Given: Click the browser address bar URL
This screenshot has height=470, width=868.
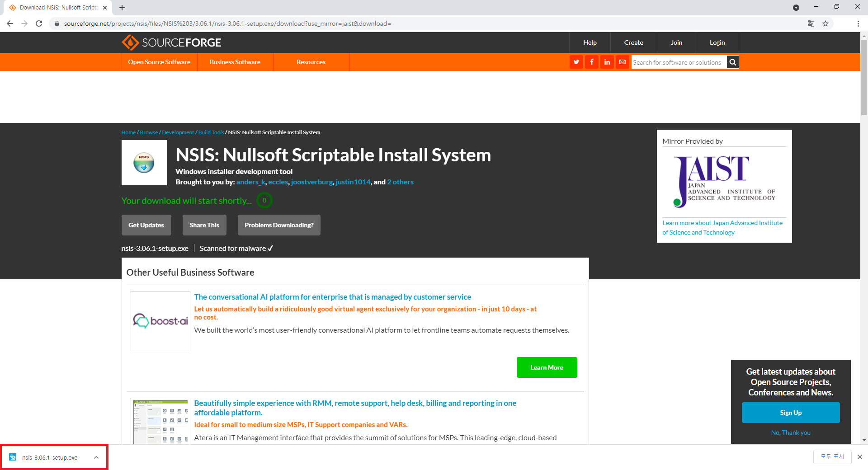Looking at the screenshot, I should pos(227,23).
